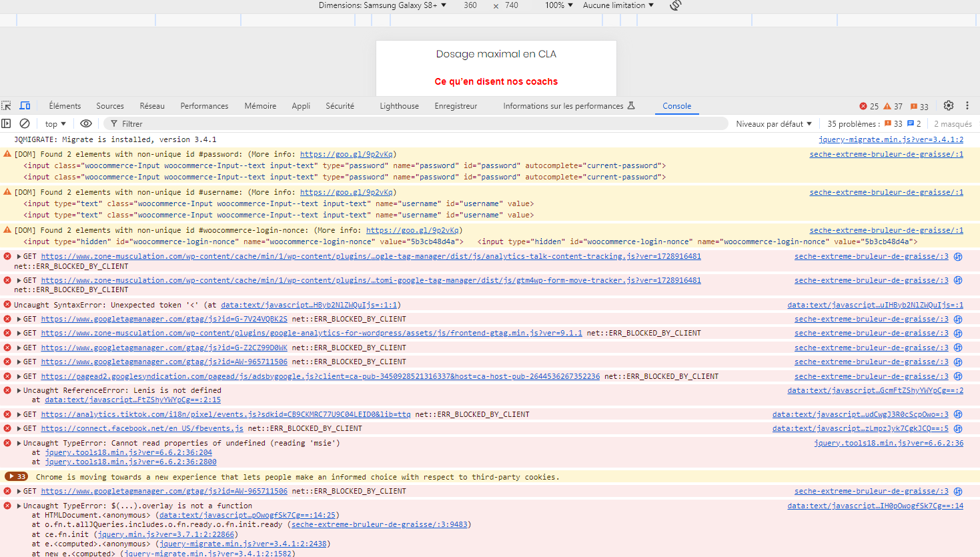Open the Samsung Galaxy S8+ dimensions dropdown
Screen dimensions: 980x557
point(382,5)
